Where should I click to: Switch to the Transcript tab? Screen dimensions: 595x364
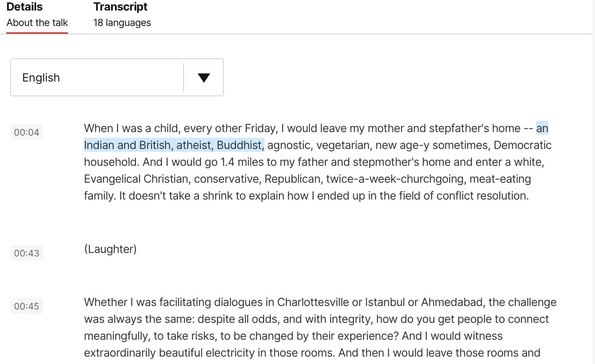point(120,7)
